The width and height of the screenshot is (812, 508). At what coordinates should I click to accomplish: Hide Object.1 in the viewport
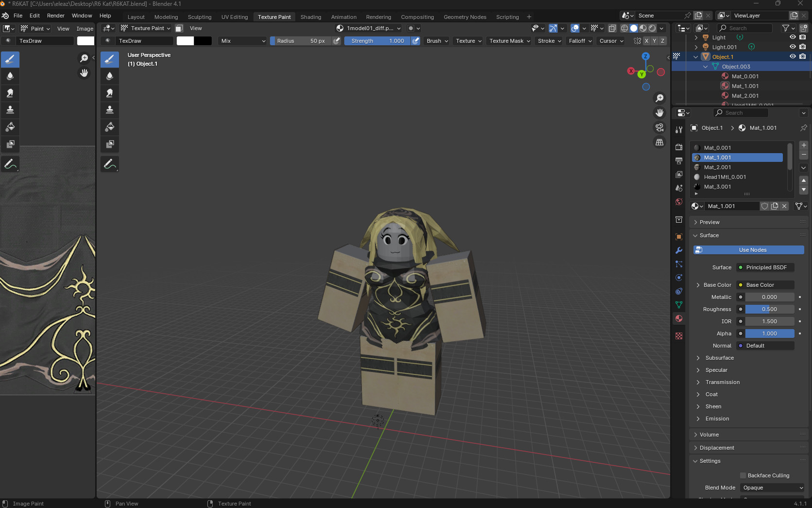793,56
